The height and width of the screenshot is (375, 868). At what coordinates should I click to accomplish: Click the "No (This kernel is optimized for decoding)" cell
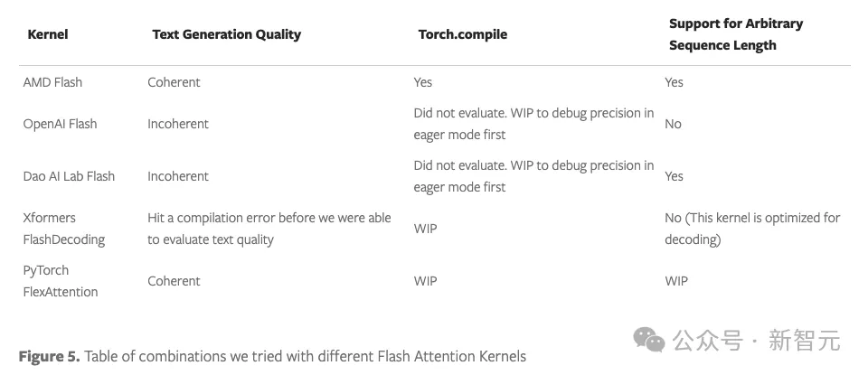(x=752, y=229)
